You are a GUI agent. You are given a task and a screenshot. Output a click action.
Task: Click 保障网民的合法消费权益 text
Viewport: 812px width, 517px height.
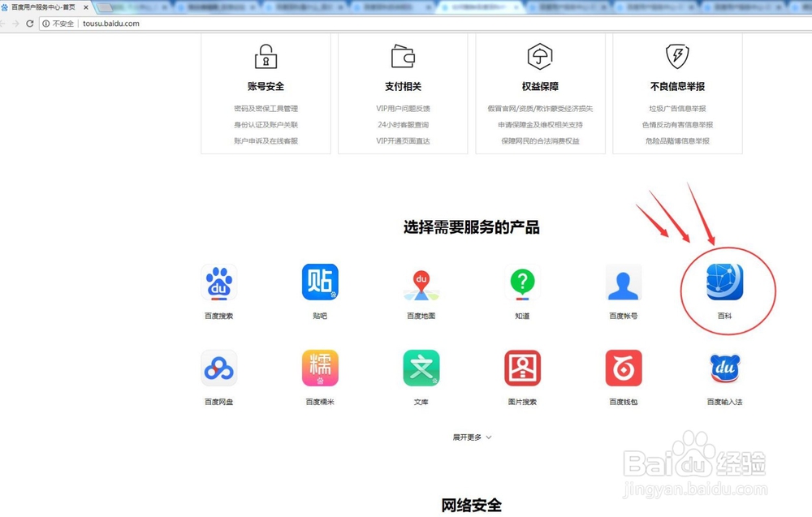pos(540,140)
